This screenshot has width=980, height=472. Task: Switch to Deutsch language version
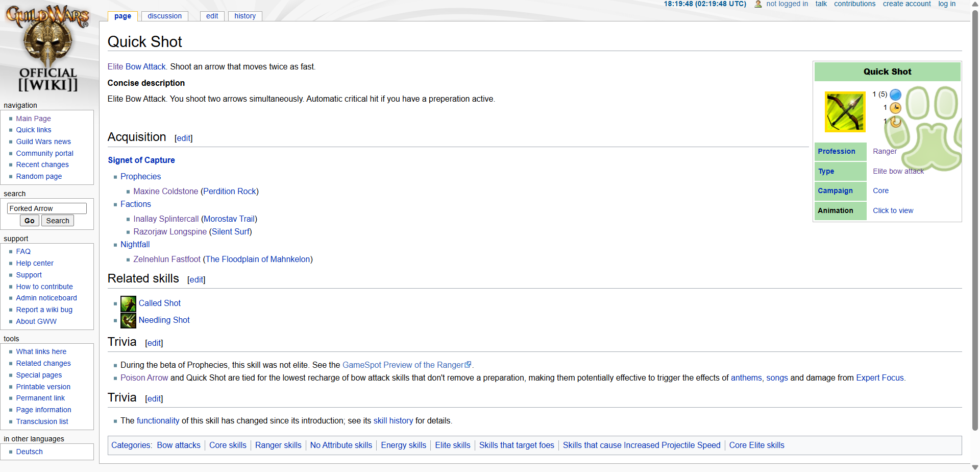pyautogui.click(x=29, y=452)
